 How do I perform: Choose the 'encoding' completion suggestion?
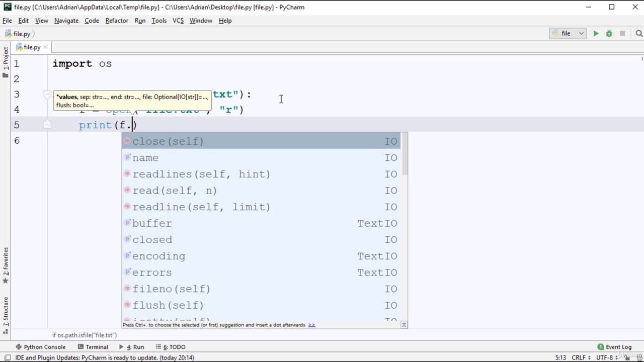click(261, 256)
